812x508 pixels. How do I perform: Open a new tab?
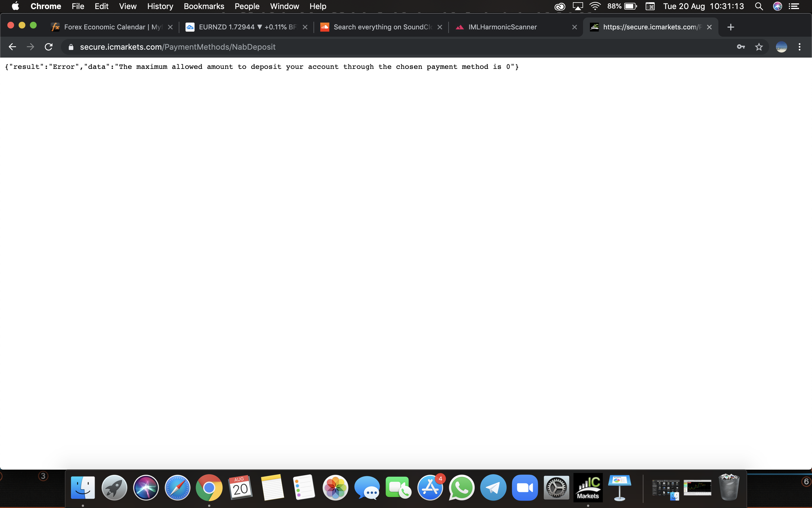click(731, 27)
